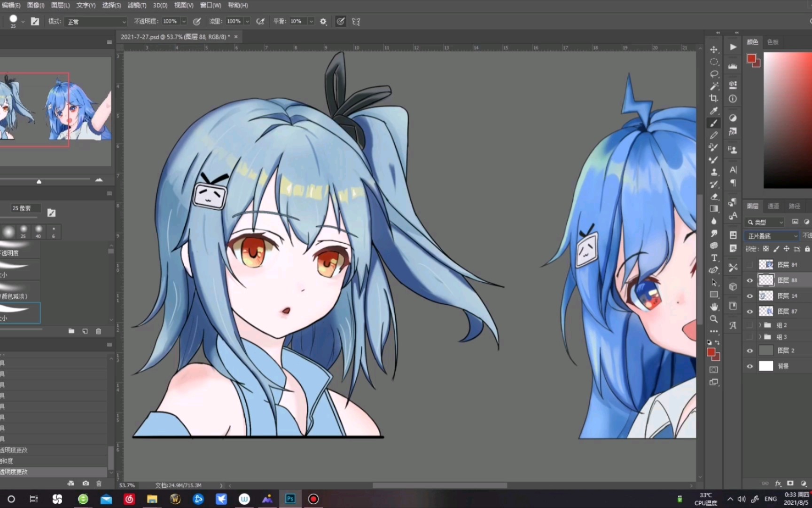Viewport: 812px width, 508px height.
Task: Open brush preset picker dropdown
Action: (x=23, y=22)
